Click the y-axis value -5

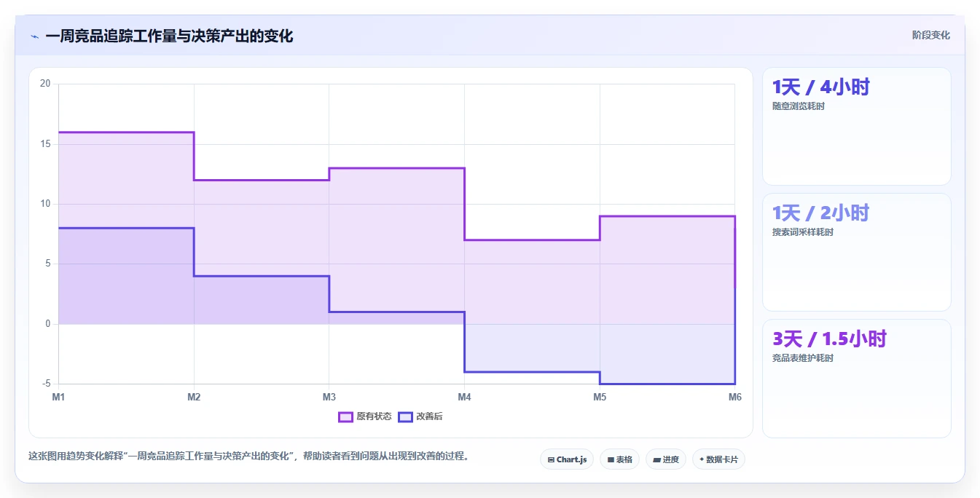(45, 384)
